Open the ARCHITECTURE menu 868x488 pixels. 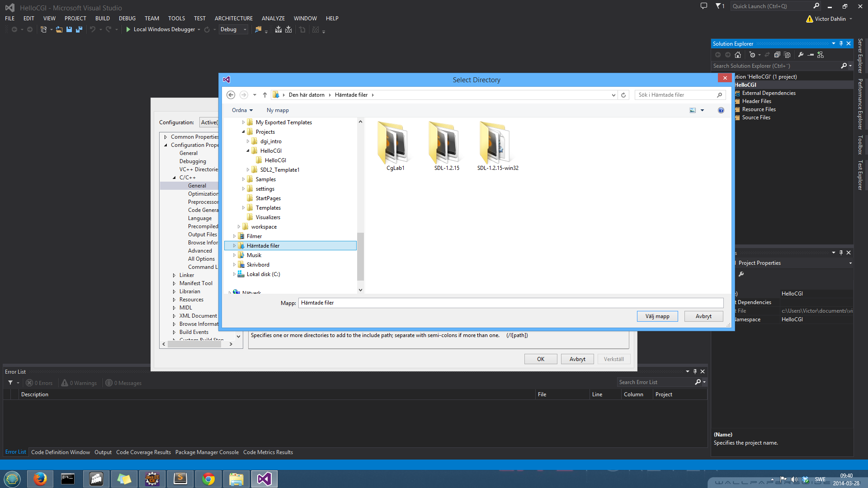point(234,19)
